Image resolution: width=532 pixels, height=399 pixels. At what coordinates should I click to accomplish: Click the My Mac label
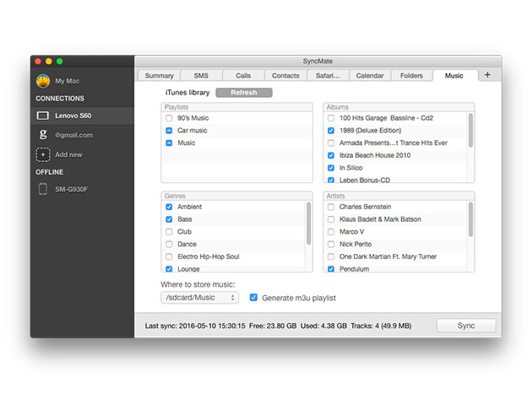[x=68, y=81]
